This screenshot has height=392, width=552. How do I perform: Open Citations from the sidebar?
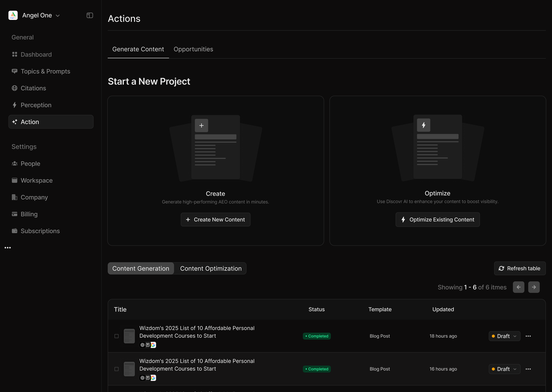[x=33, y=88]
